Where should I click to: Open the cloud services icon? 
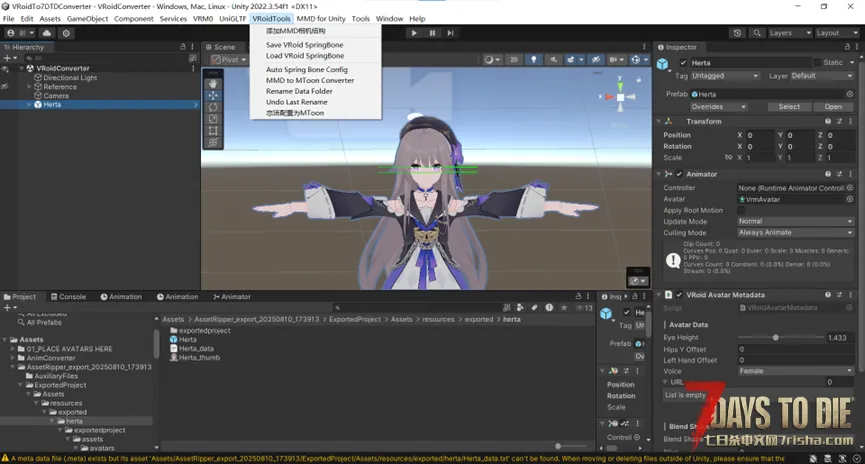pos(47,33)
